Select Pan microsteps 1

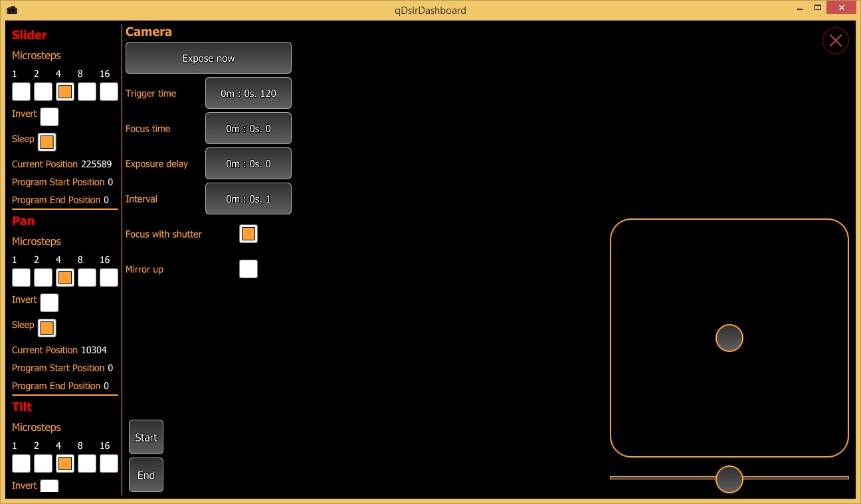[x=21, y=278]
